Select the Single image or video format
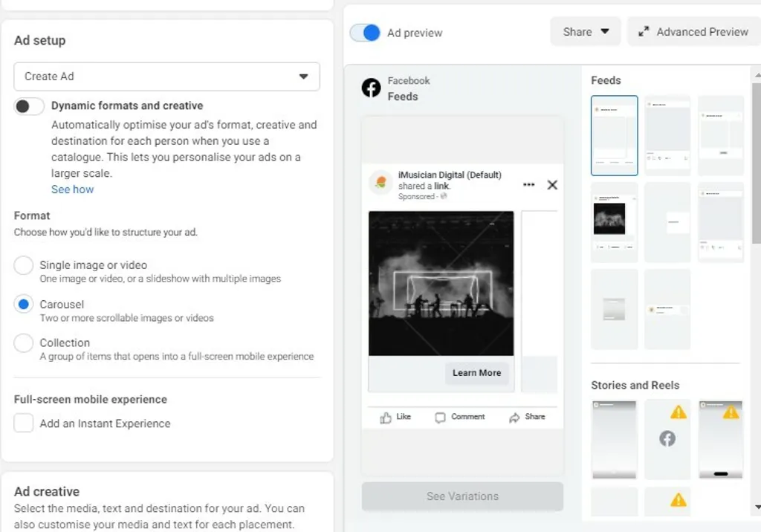The height and width of the screenshot is (532, 761). pos(23,265)
